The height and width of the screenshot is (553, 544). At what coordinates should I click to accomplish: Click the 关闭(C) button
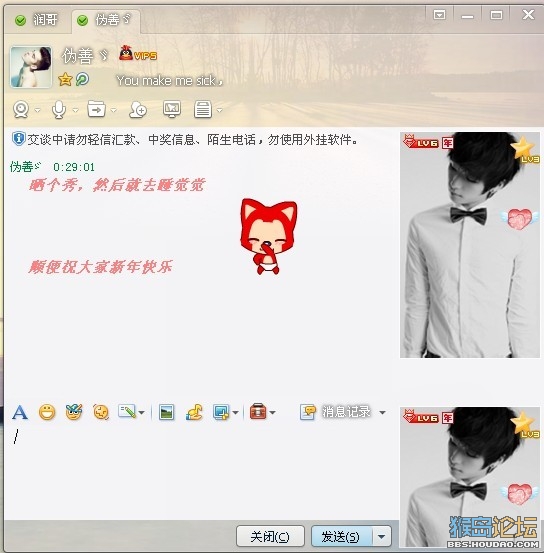tap(270, 536)
